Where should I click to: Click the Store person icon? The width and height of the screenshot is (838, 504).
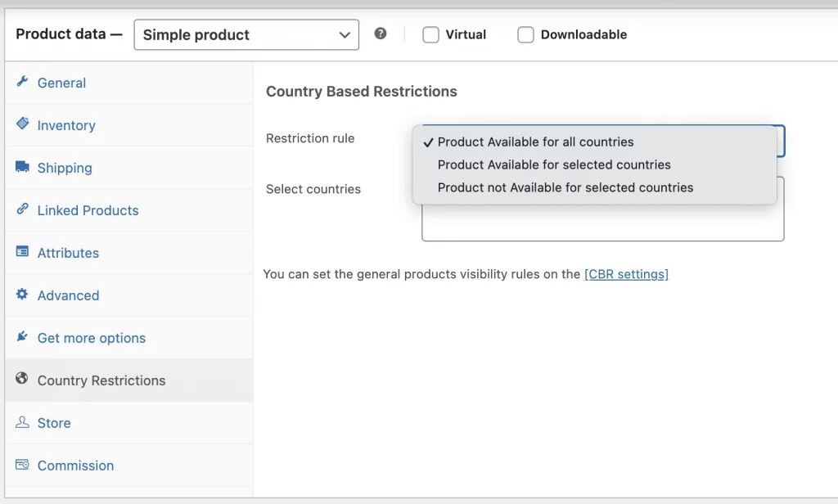coord(22,422)
